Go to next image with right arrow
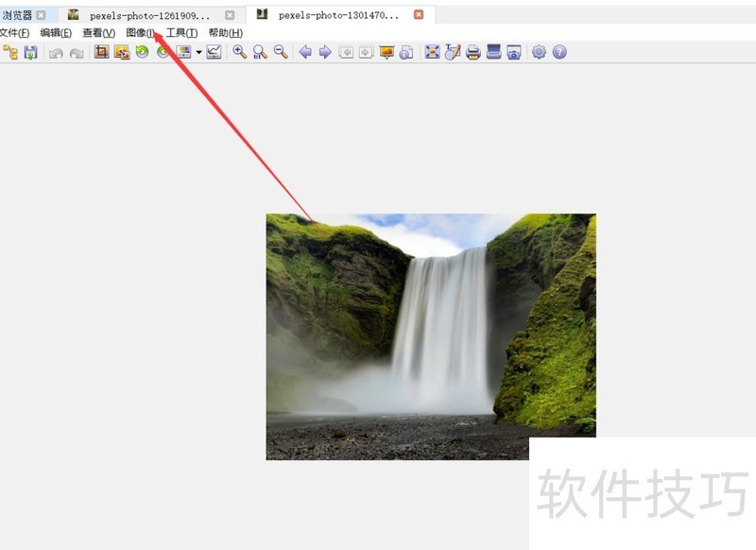Viewport: 756px width, 550px height. click(325, 52)
